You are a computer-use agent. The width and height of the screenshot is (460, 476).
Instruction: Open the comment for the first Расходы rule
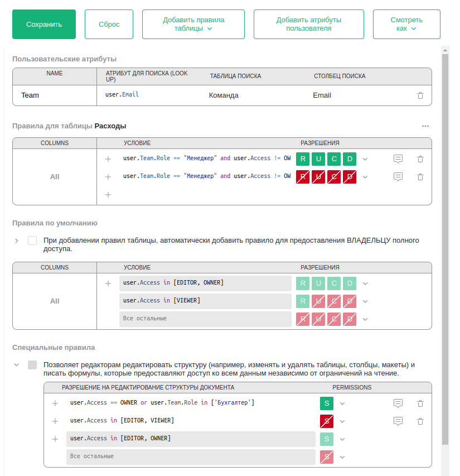[398, 159]
